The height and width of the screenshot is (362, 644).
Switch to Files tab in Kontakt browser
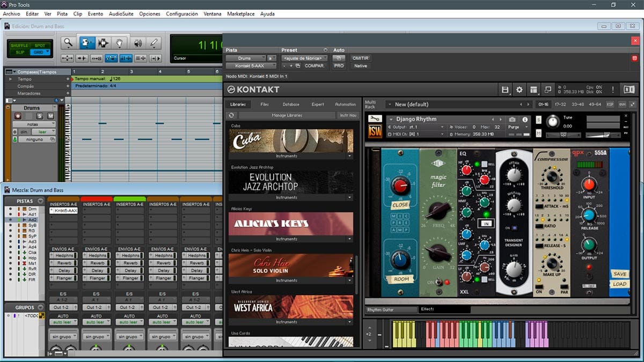(265, 105)
